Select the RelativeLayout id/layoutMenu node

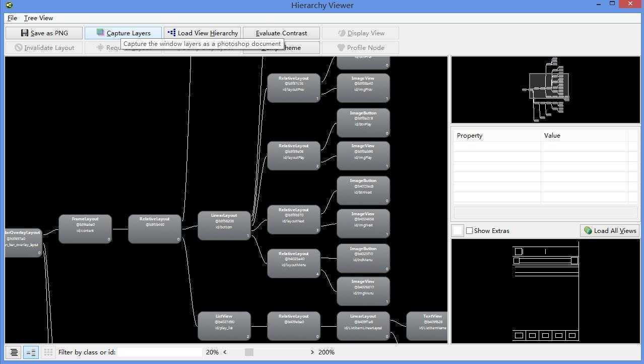(294, 264)
